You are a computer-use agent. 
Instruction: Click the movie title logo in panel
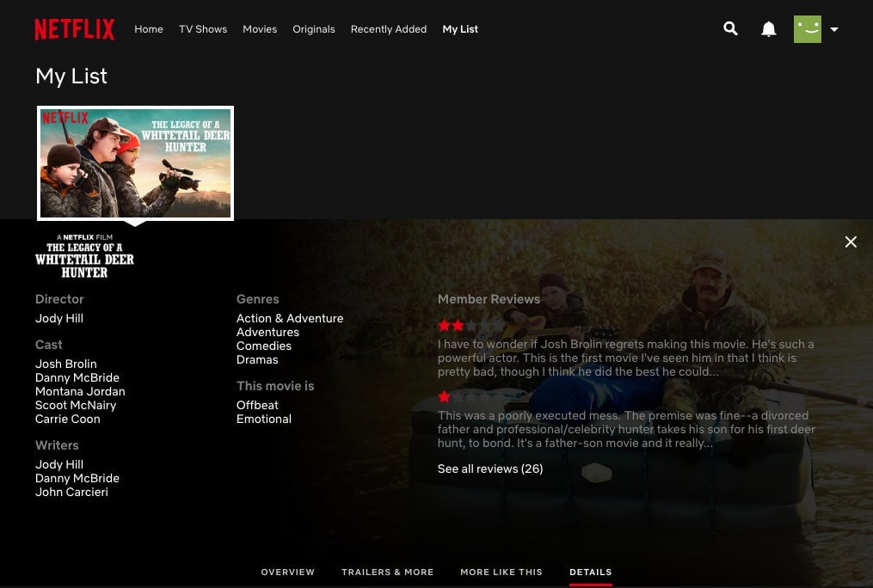point(84,256)
